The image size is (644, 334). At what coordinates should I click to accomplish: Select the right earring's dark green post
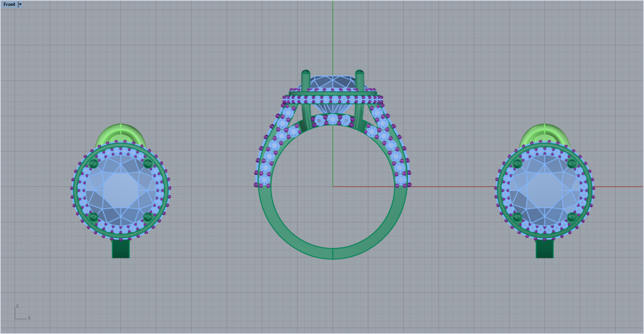click(x=545, y=249)
